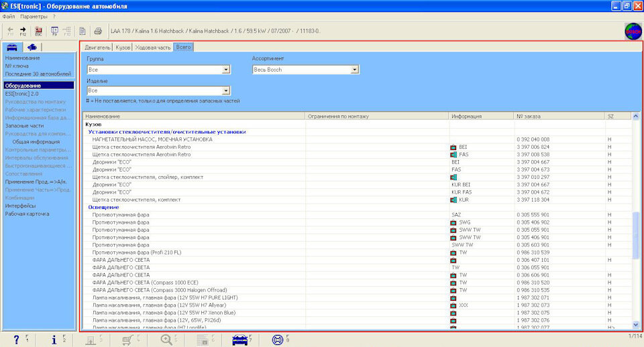The height and width of the screenshot is (347, 644).
Task: Sort by the № заказа column header
Action: (x=559, y=117)
